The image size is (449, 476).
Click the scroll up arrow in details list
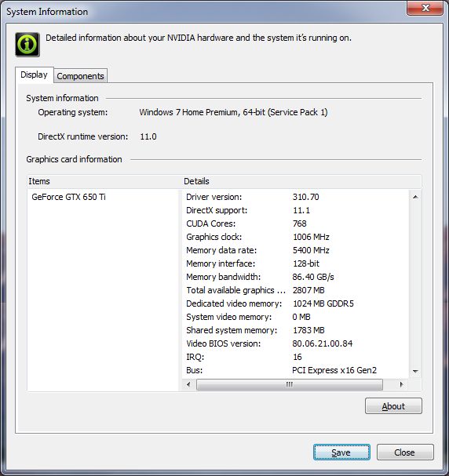tap(415, 197)
